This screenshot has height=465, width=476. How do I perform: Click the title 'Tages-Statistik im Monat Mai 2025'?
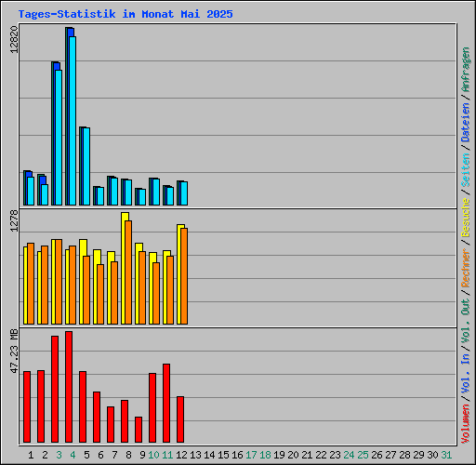click(126, 14)
